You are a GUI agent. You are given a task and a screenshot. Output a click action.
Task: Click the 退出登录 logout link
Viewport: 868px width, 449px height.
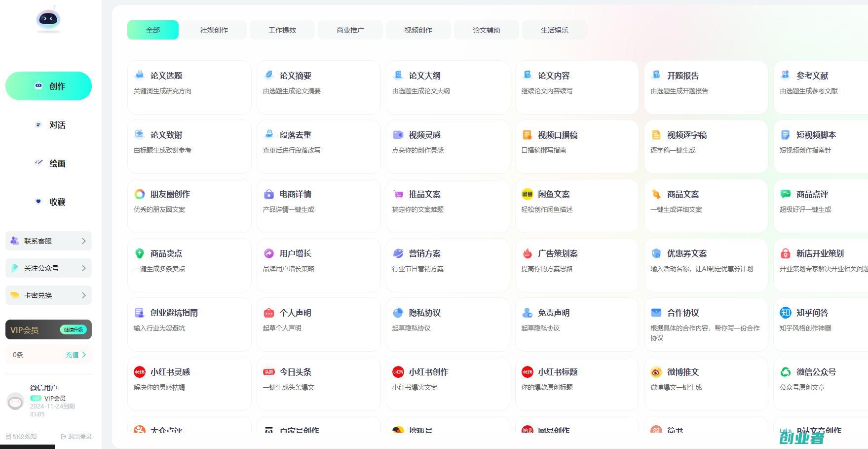click(x=76, y=437)
